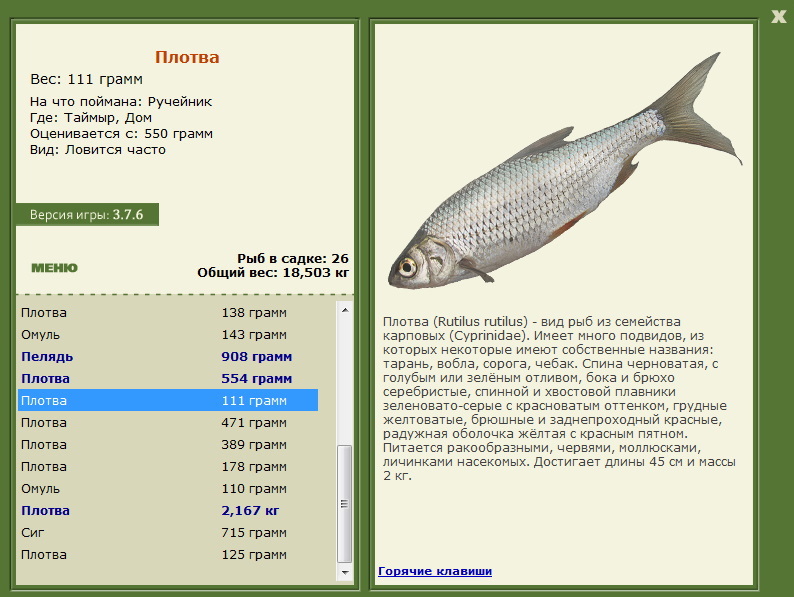Open the Горячие клавиши link
The height and width of the screenshot is (597, 794).
(x=435, y=571)
